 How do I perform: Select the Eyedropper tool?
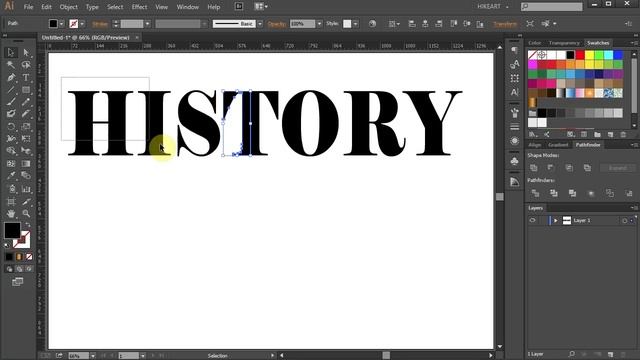(11, 176)
